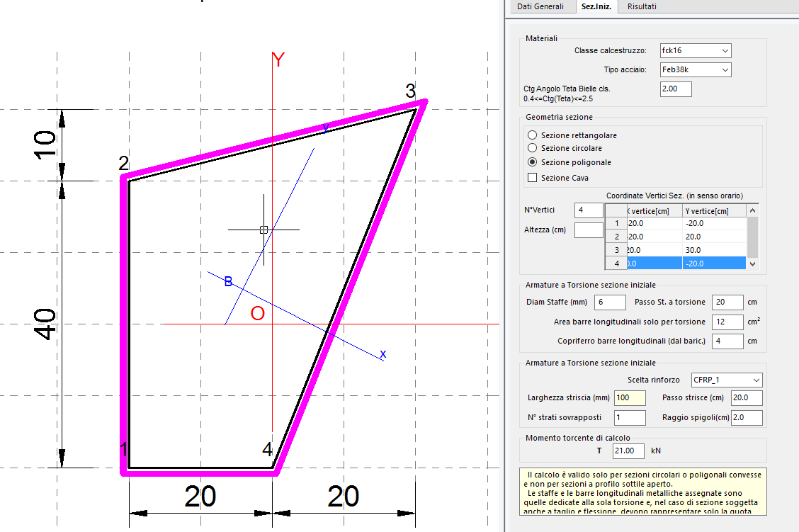Screen dimensions: 799x532
Task: Edit the Copriferro barre longitudinali field
Action: click(x=727, y=341)
